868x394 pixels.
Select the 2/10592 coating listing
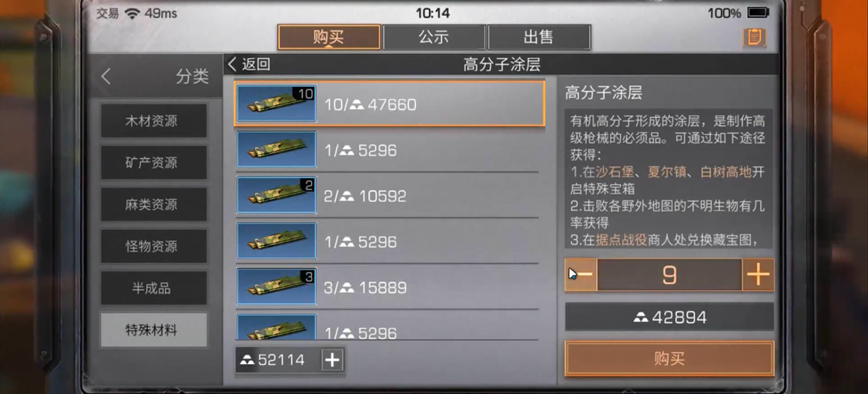pos(388,196)
